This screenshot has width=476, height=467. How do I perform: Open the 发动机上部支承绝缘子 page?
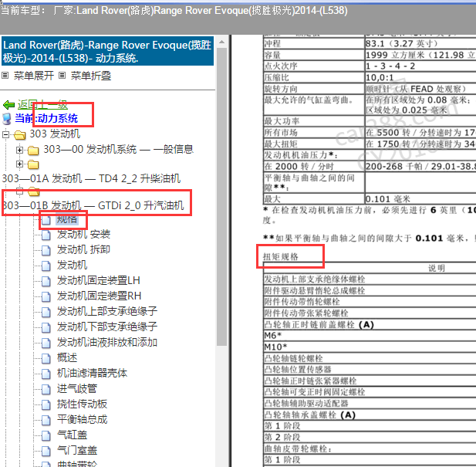[x=107, y=311]
